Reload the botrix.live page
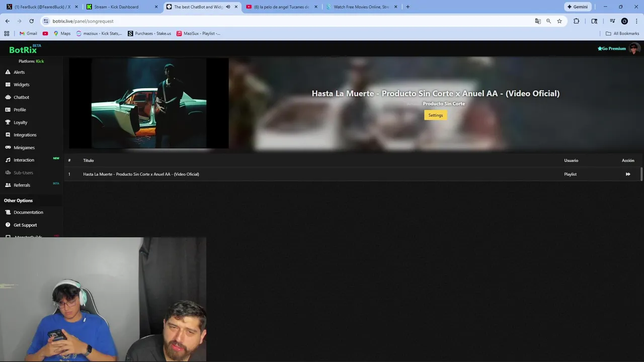 click(31, 21)
